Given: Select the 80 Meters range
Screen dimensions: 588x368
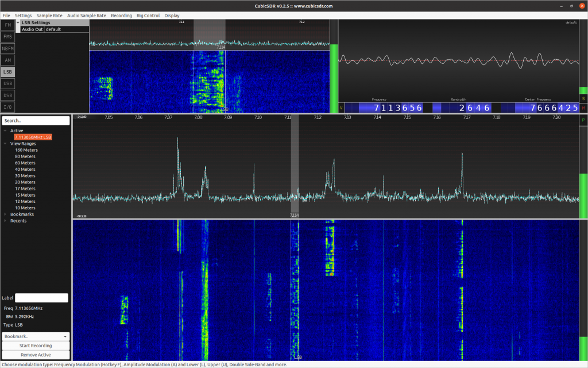Looking at the screenshot, I should point(25,156).
